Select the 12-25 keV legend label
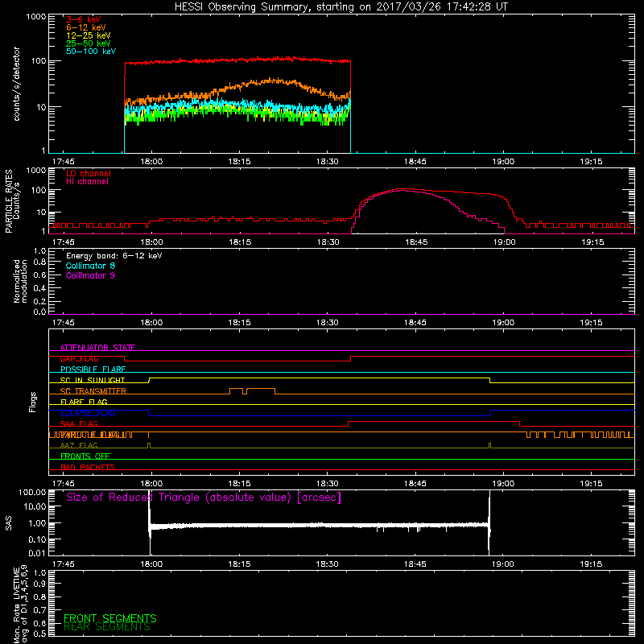The image size is (644, 644). click(89, 35)
